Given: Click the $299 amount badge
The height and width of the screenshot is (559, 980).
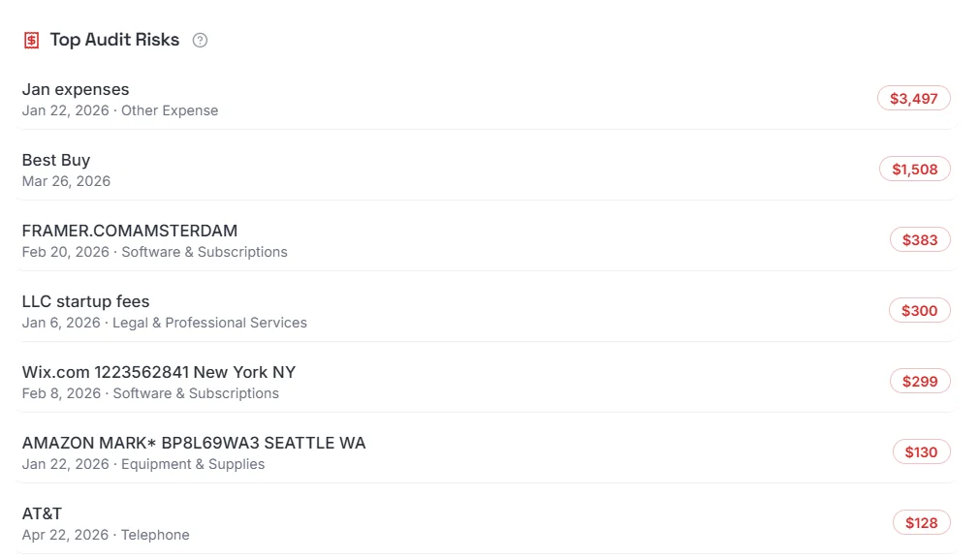Looking at the screenshot, I should (920, 381).
